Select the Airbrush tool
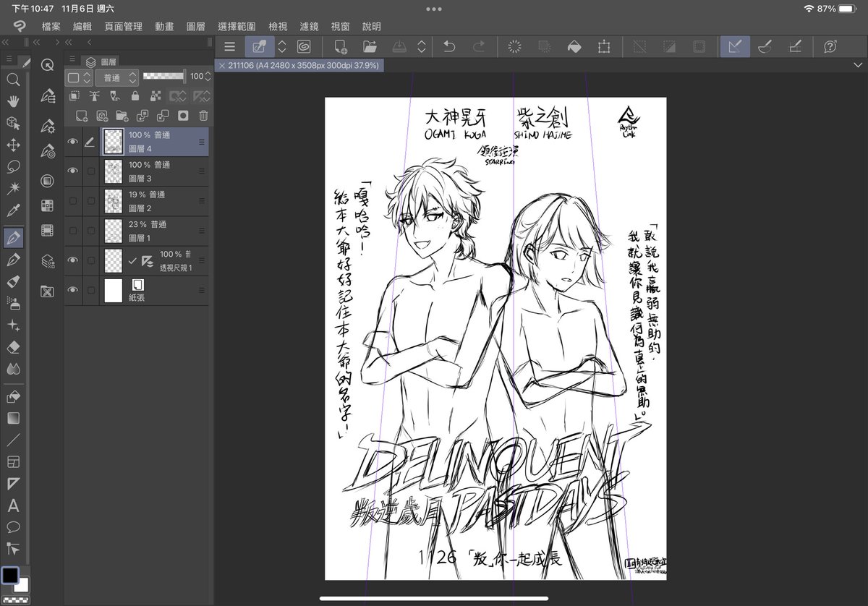 point(13,303)
